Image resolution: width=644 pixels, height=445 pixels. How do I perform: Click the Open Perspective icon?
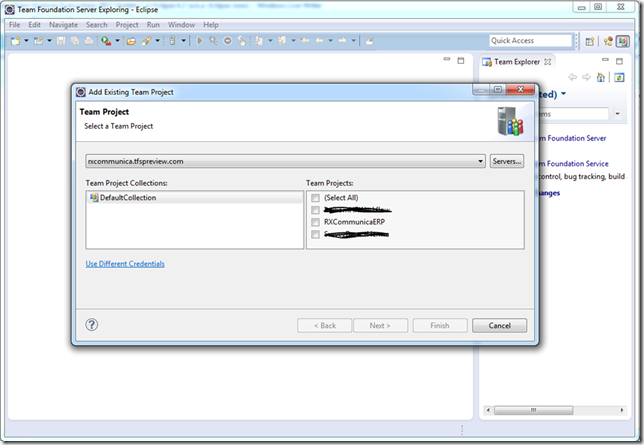click(x=590, y=41)
